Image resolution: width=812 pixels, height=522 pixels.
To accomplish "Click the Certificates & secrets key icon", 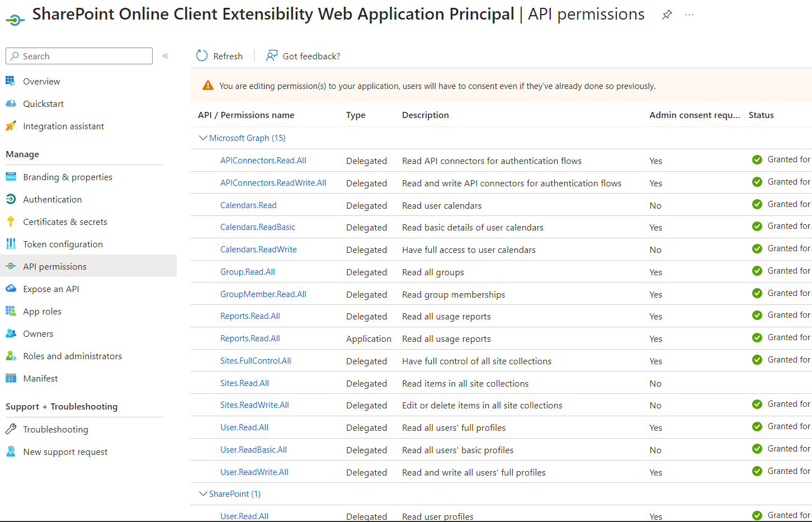I will click(11, 222).
